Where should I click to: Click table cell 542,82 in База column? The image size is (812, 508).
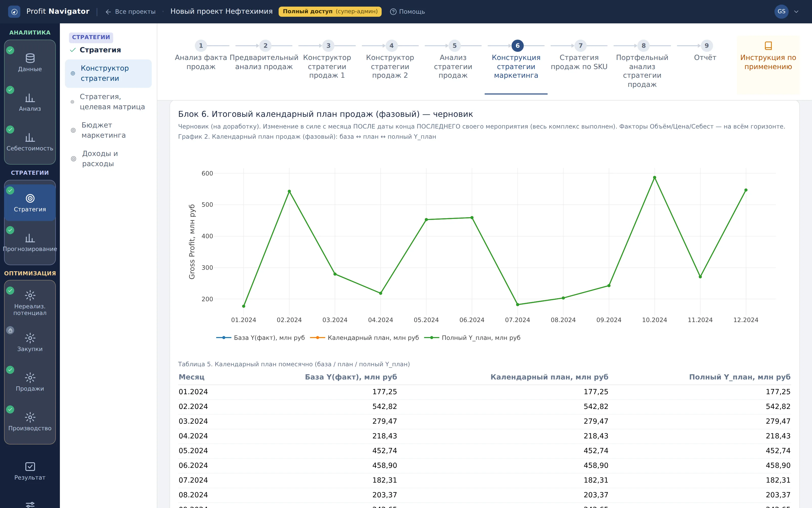pos(384,407)
